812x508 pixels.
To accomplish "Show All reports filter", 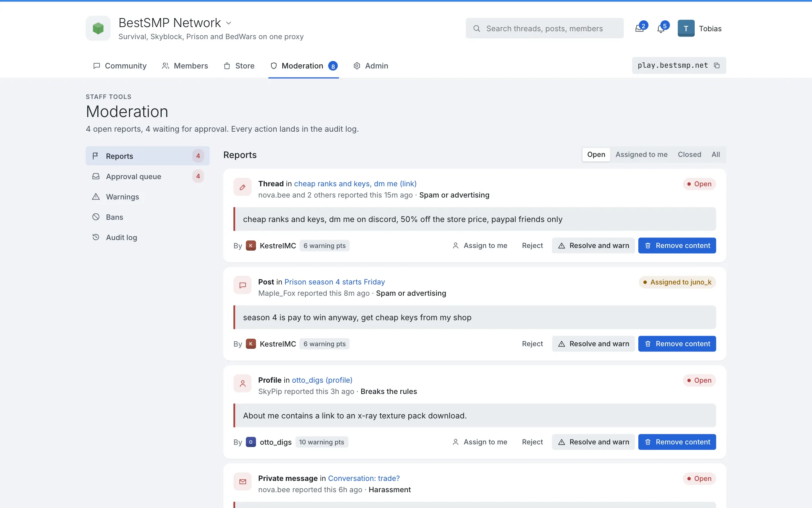I will (716, 154).
